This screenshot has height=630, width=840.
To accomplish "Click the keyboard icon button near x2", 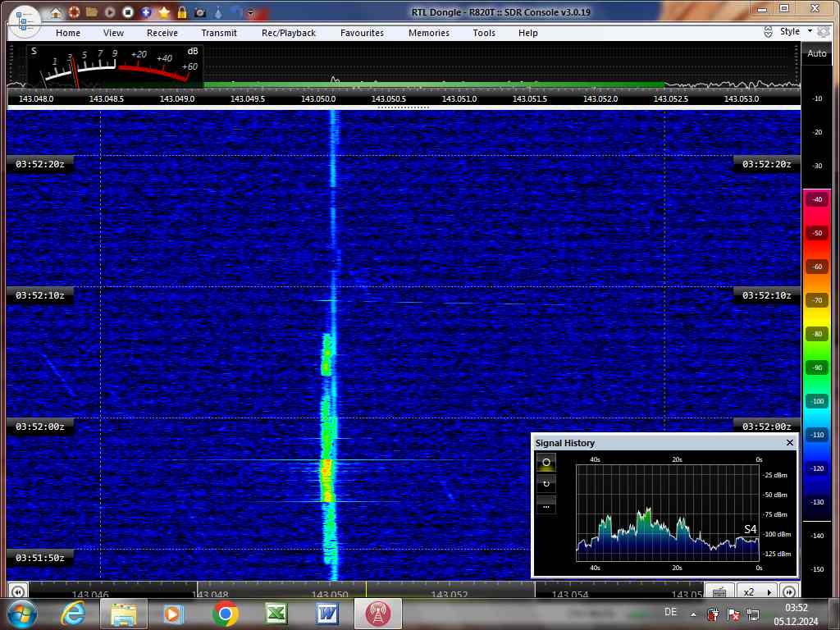I will tap(719, 591).
